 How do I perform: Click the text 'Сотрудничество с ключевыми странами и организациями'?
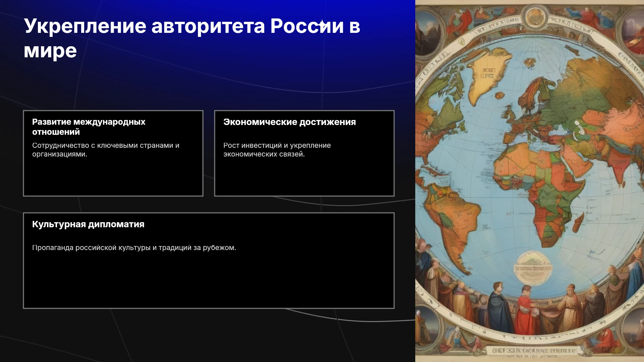pyautogui.click(x=106, y=150)
